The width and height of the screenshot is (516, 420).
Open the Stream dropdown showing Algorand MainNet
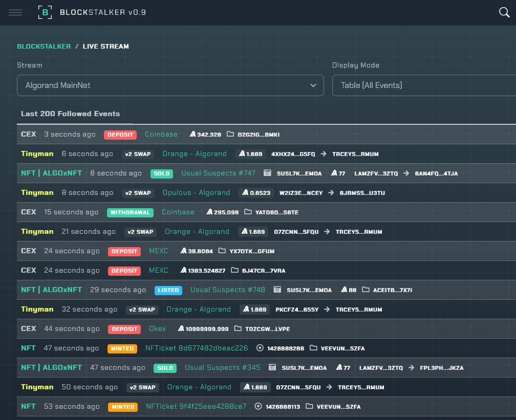click(x=170, y=85)
